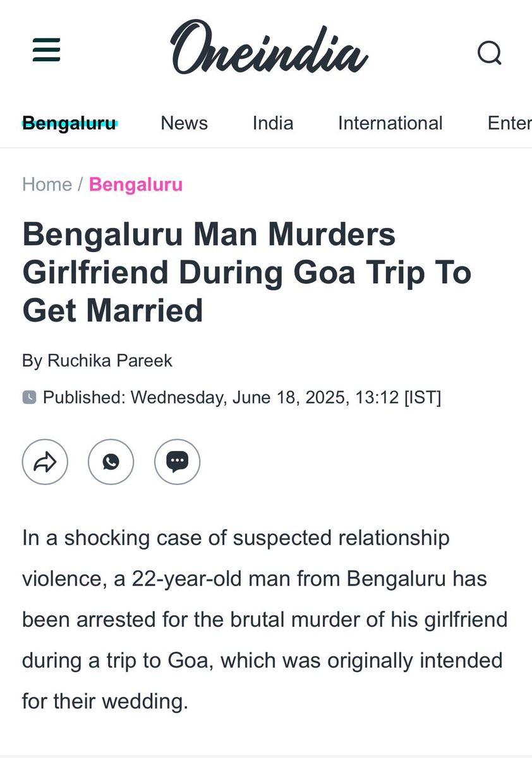The width and height of the screenshot is (532, 758).
Task: Share the article via WhatsApp icon
Action: (111, 462)
